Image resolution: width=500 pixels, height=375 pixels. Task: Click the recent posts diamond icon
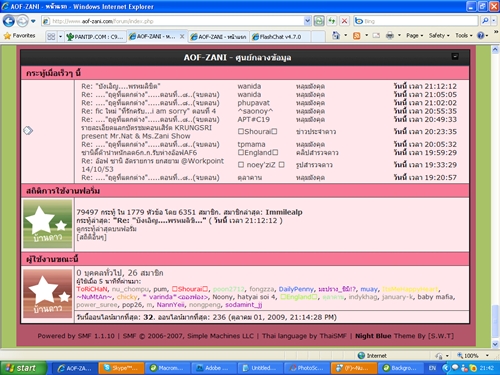[x=28, y=130]
